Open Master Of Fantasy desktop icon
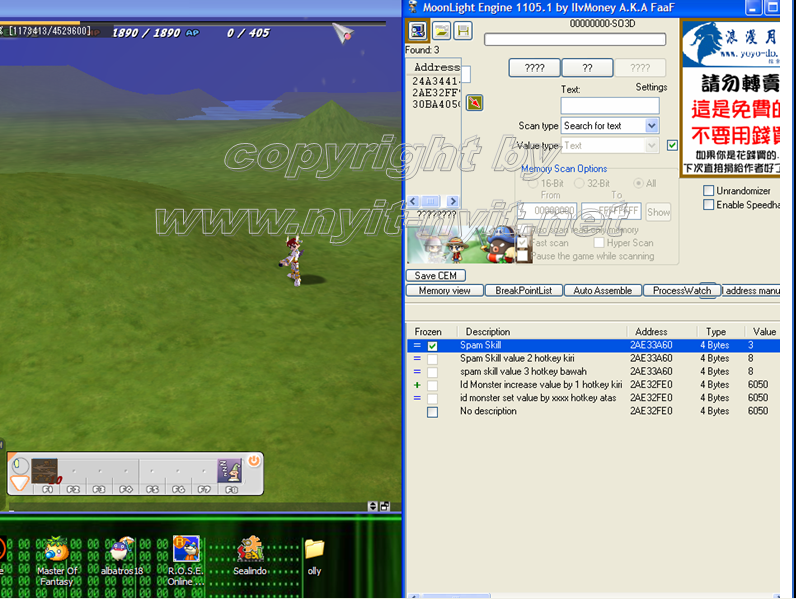 pos(57,561)
